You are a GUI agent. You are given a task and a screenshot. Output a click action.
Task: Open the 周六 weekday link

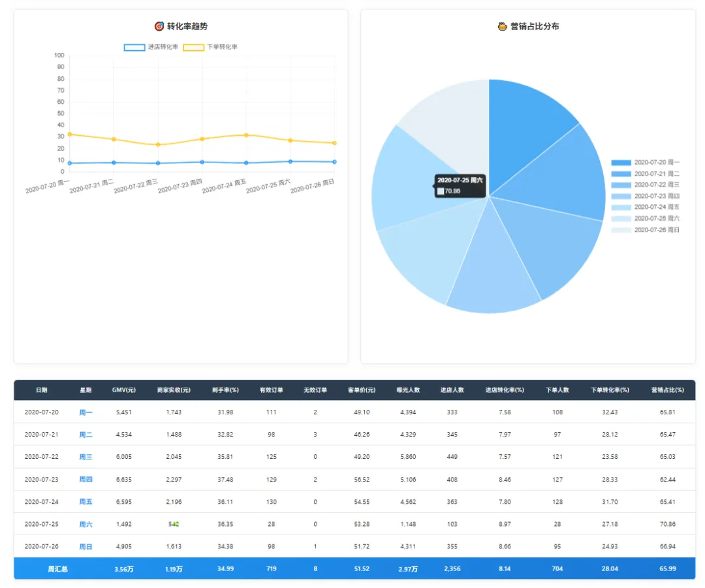86,524
